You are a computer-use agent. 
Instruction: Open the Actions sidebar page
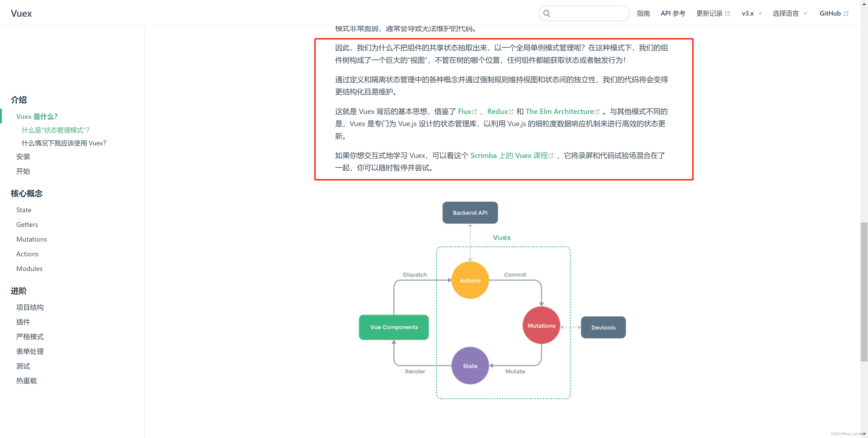point(27,254)
